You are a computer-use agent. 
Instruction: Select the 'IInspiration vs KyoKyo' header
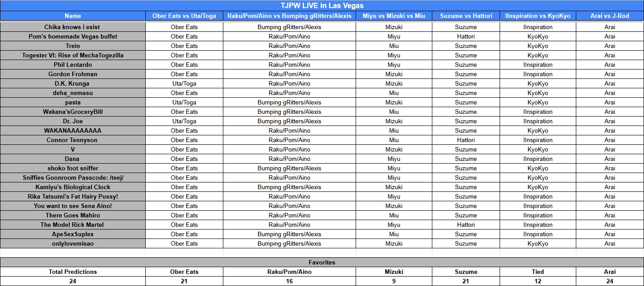click(538, 16)
